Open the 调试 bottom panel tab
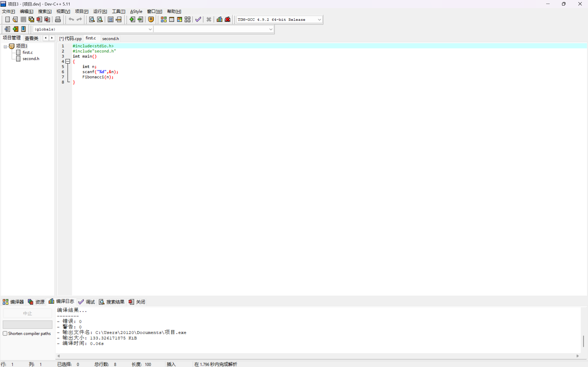This screenshot has height=367, width=588. (x=87, y=302)
